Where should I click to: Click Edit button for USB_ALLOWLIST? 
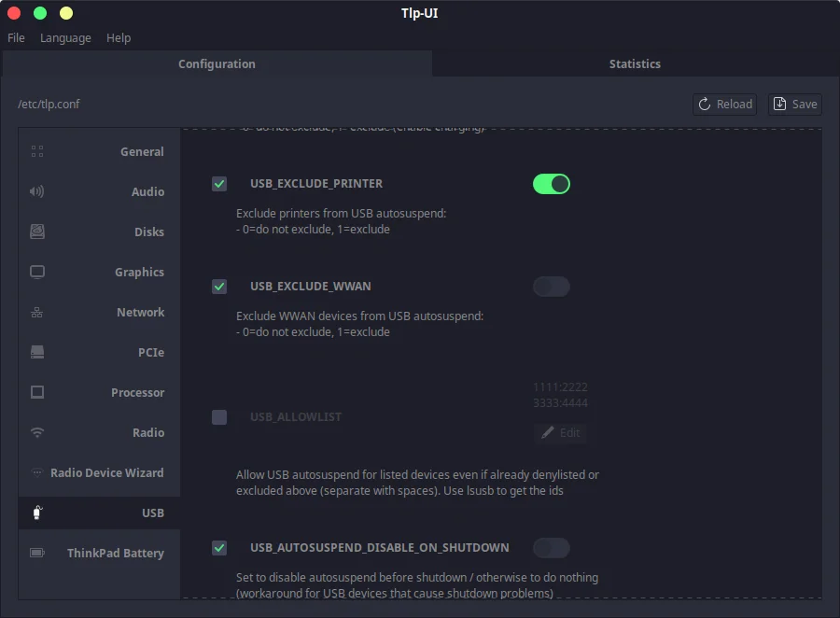[x=560, y=433]
